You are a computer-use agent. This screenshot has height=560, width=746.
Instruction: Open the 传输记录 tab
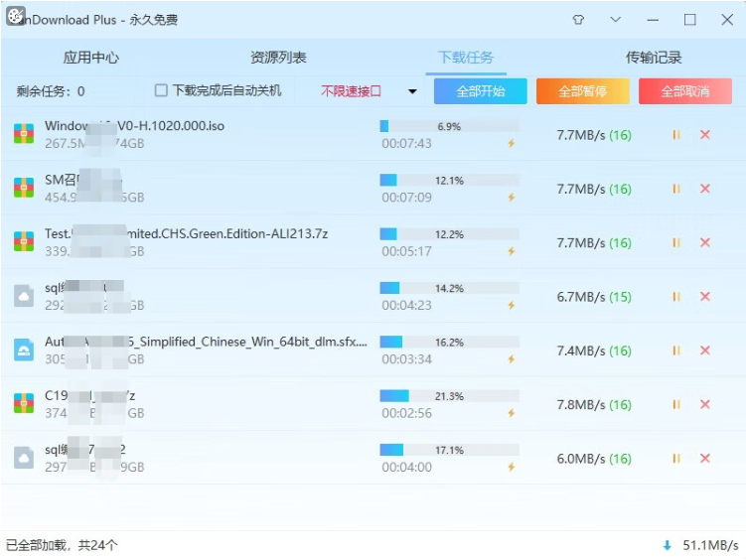(x=654, y=58)
